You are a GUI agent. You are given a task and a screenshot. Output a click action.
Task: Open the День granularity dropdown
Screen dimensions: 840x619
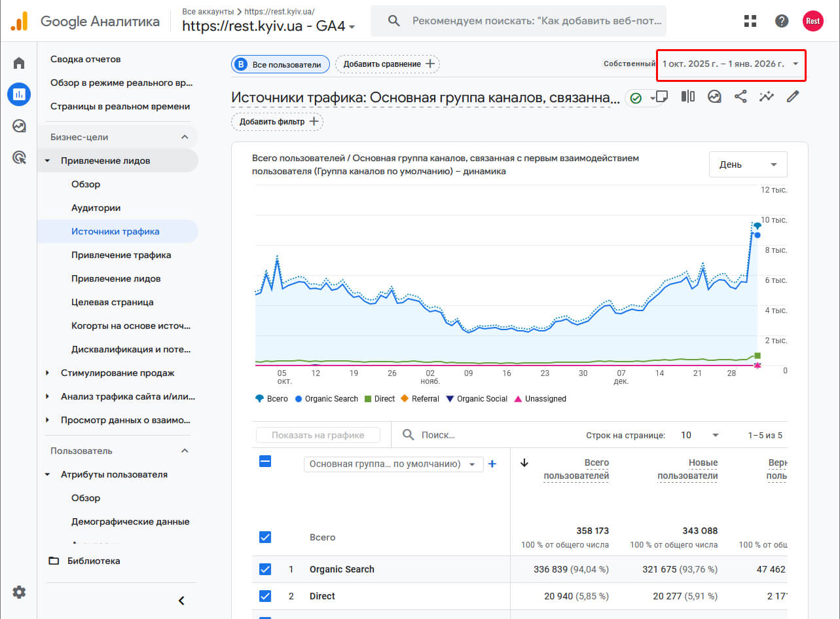[x=748, y=164]
